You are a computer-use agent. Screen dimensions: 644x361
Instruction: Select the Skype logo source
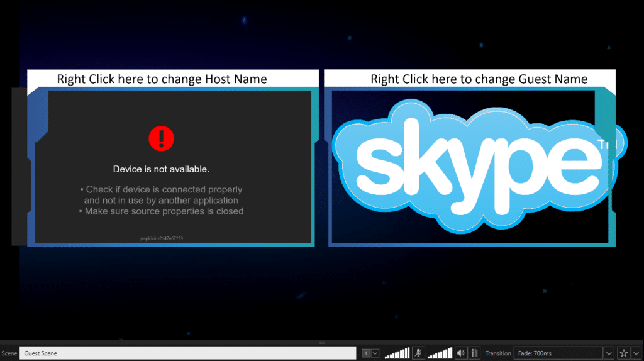click(x=480, y=166)
